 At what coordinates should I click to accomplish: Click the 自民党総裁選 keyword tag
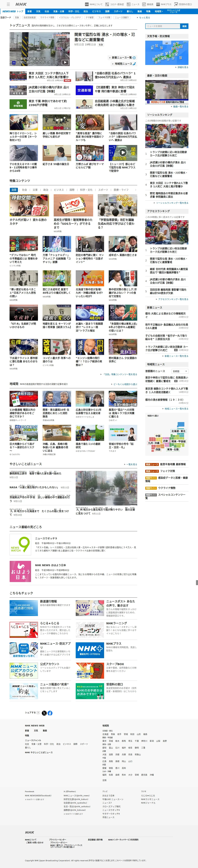29,18
